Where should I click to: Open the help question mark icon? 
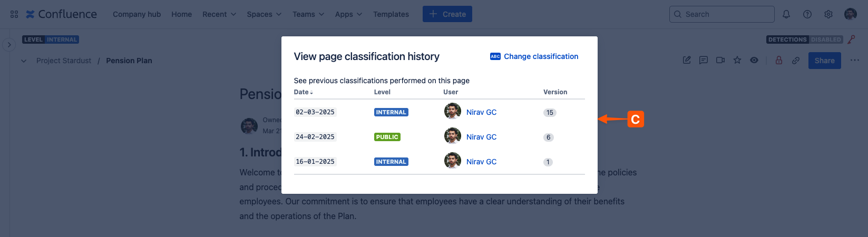click(x=807, y=14)
